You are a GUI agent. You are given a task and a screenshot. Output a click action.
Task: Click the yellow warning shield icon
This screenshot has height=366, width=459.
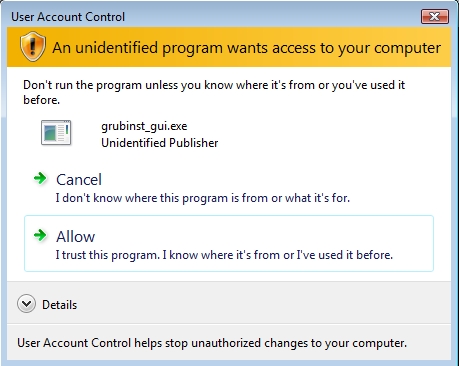click(x=32, y=47)
